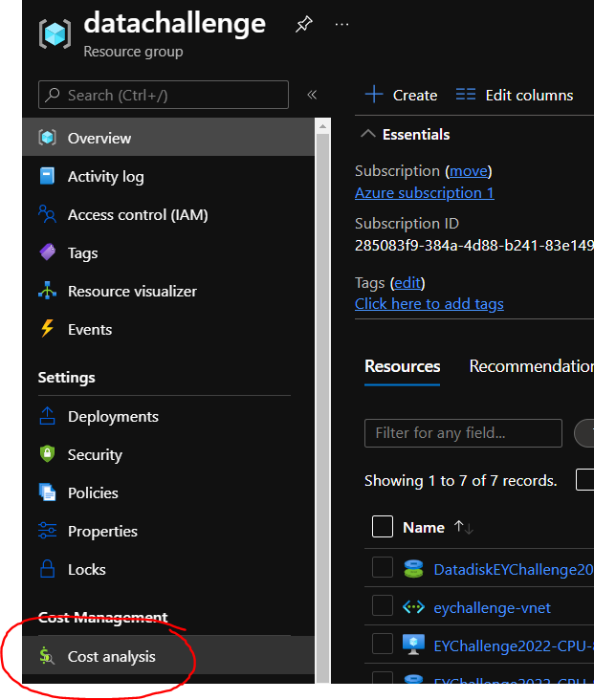Click the EYChallenge2022-CPU virtual machine icon
The image size is (594, 700).
point(413,645)
